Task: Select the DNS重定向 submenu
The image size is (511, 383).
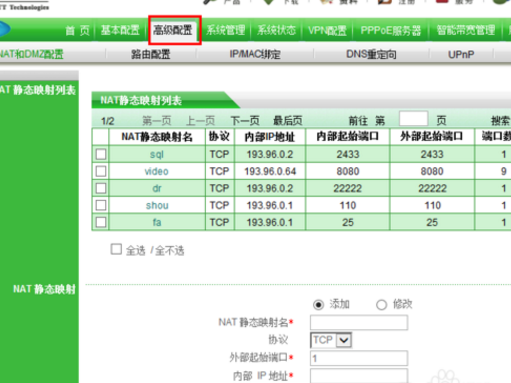Action: pyautogui.click(x=371, y=54)
